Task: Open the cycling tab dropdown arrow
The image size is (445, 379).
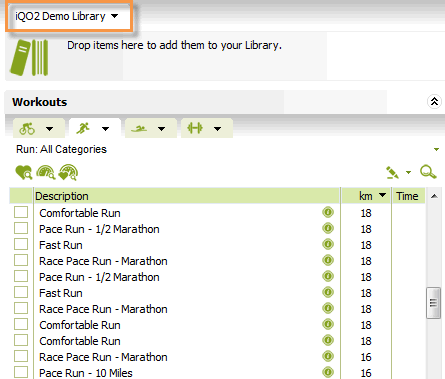Action: [50, 129]
